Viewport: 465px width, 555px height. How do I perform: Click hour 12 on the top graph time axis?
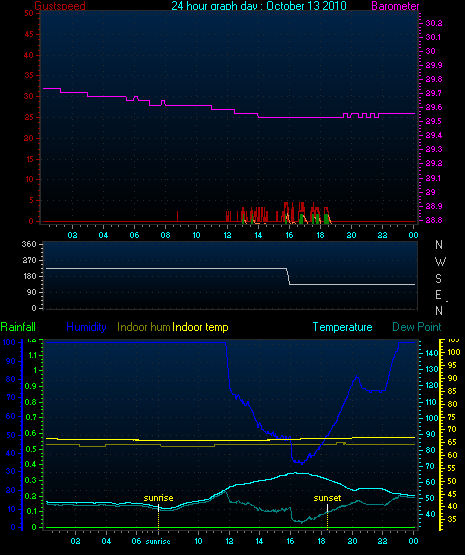click(x=227, y=235)
